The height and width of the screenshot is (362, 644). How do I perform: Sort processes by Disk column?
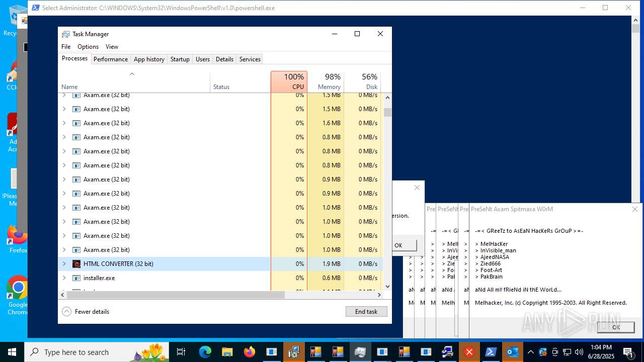tap(362, 82)
